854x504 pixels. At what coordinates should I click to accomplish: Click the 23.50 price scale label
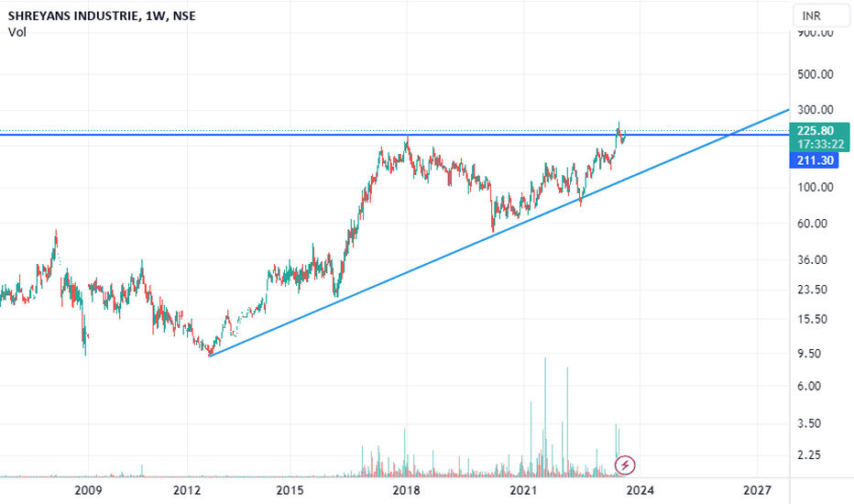pos(812,290)
